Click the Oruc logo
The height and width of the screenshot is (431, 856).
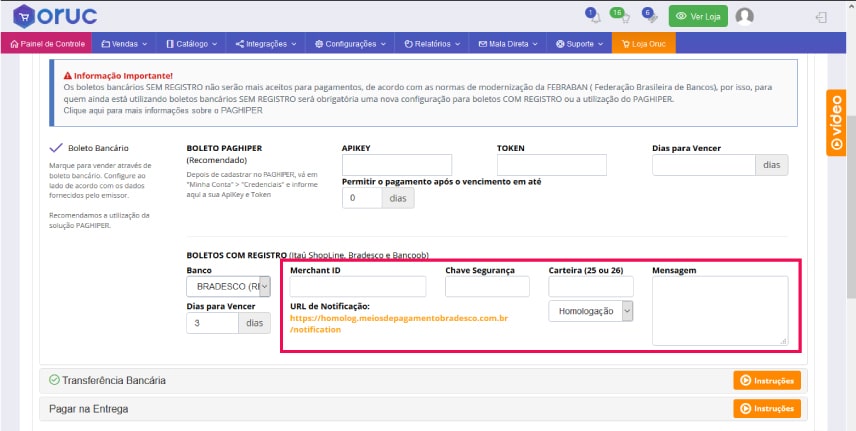55,16
